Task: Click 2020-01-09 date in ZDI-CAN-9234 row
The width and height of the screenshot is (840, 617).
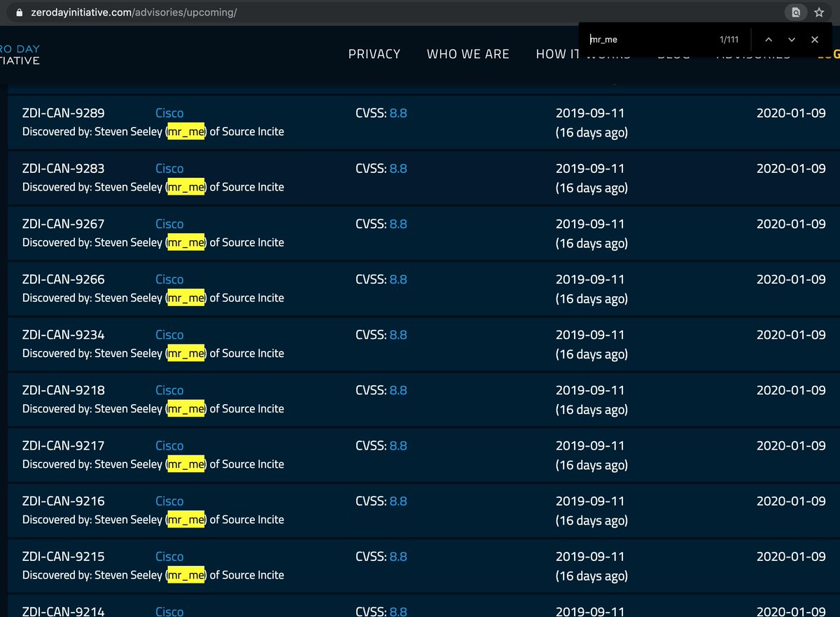Action: pos(791,335)
